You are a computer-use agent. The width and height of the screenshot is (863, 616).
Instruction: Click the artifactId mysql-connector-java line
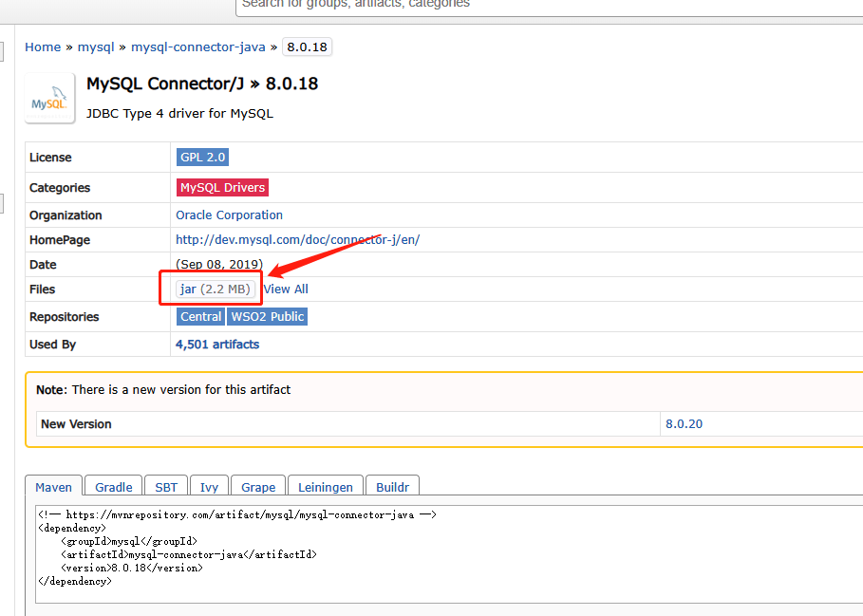coord(189,554)
